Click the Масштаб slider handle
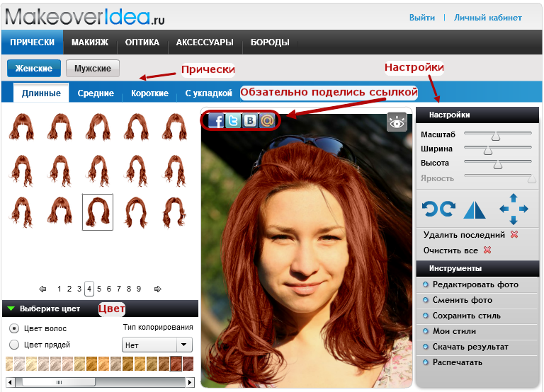Viewport: 544px width, 392px height. pos(496,136)
